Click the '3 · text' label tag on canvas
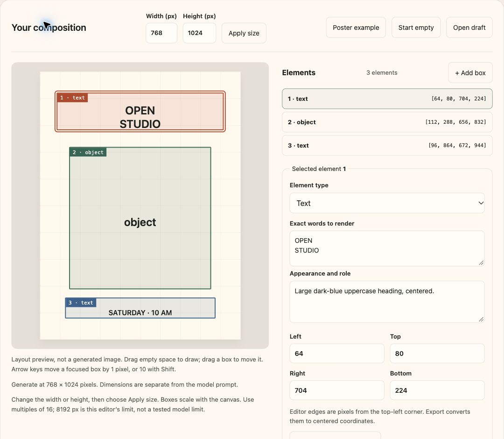 coord(81,303)
